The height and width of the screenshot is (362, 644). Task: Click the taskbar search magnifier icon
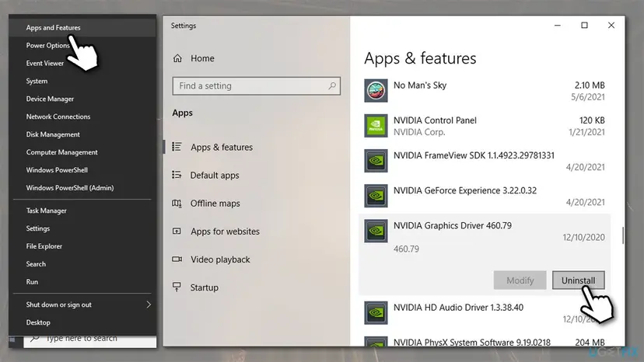click(34, 339)
